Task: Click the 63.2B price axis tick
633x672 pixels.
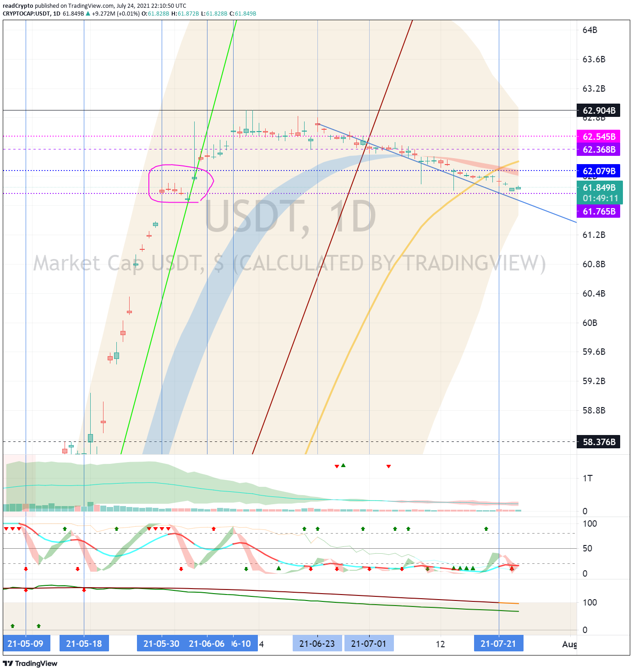Action: [x=594, y=88]
